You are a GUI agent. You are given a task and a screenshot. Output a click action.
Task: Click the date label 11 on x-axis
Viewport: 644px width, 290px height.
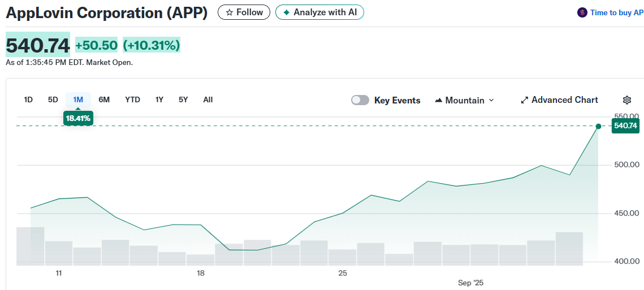[59, 273]
